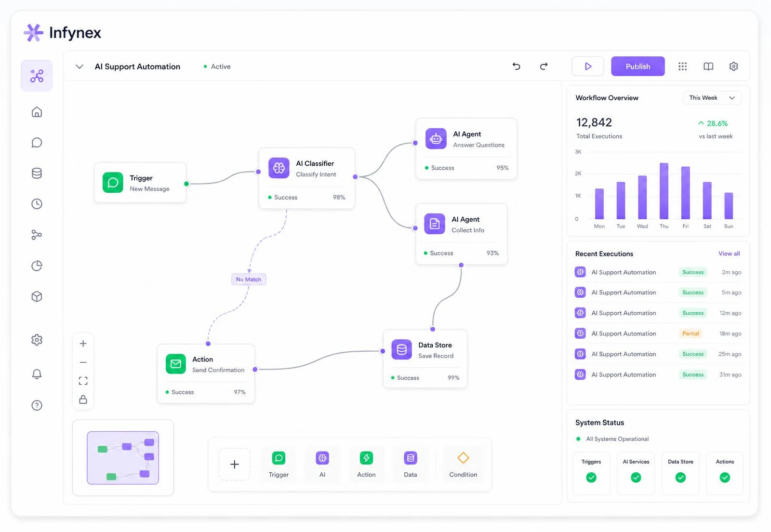This screenshot has height=532, width=771.
Task: Open the history clock icon in the sidebar
Action: coord(37,204)
